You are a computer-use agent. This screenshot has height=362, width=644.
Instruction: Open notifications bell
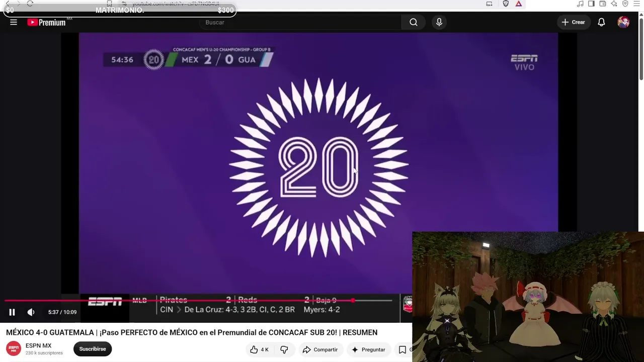(x=601, y=22)
